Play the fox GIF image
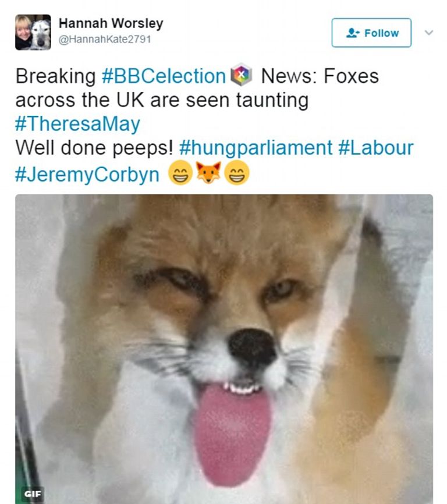Screen dimensions: 447x504 coord(223,349)
